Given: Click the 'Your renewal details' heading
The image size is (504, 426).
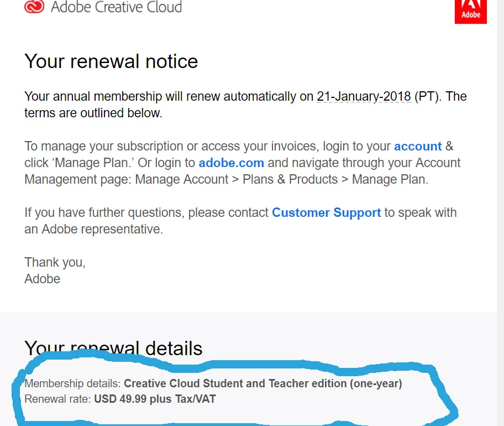Looking at the screenshot, I should [113, 348].
